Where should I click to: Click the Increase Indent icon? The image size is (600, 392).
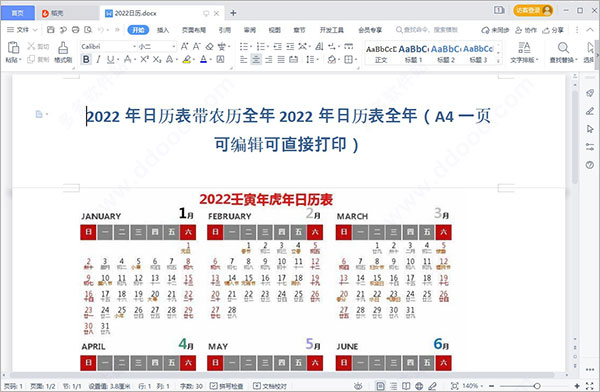click(290, 46)
